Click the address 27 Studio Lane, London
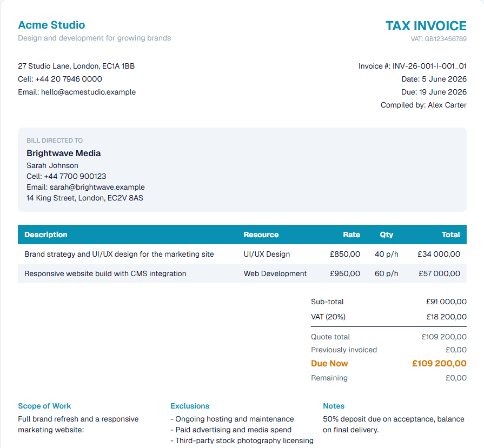This screenshot has width=484, height=448. click(x=76, y=66)
